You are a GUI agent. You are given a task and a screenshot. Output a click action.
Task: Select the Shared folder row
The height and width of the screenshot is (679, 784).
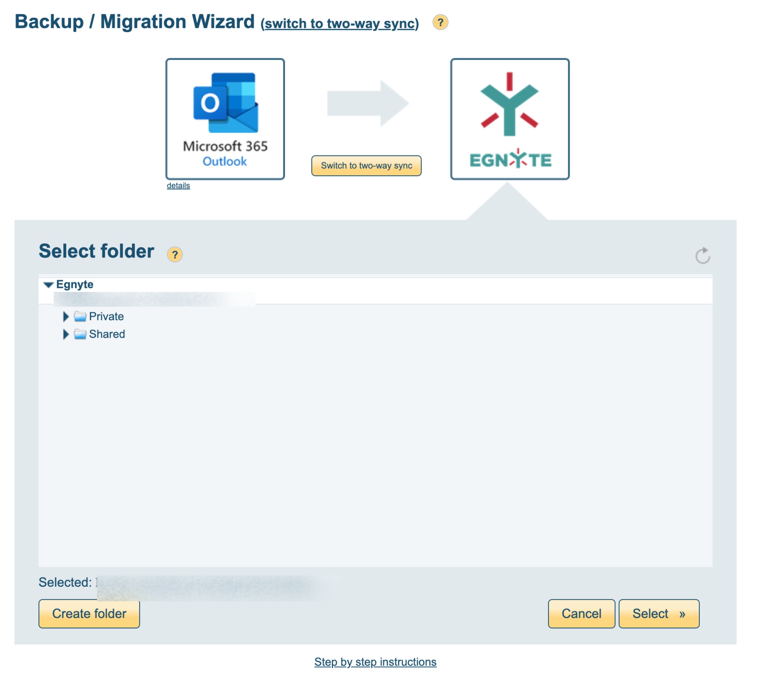107,334
